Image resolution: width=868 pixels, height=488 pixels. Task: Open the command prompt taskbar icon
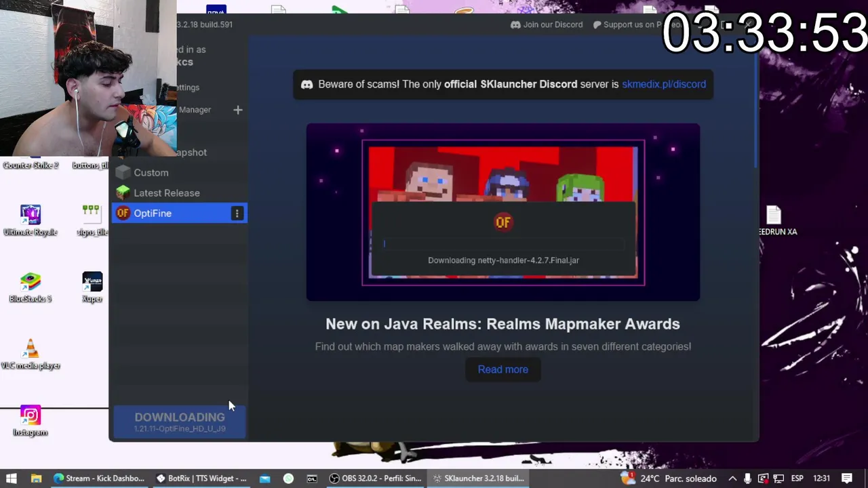[312, 479]
